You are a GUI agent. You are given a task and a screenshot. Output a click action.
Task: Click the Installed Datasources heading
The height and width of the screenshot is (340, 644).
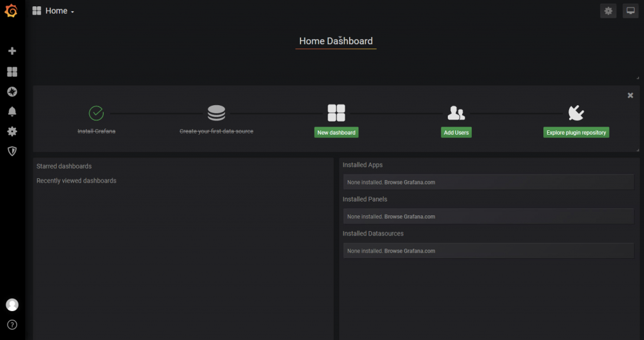(373, 234)
